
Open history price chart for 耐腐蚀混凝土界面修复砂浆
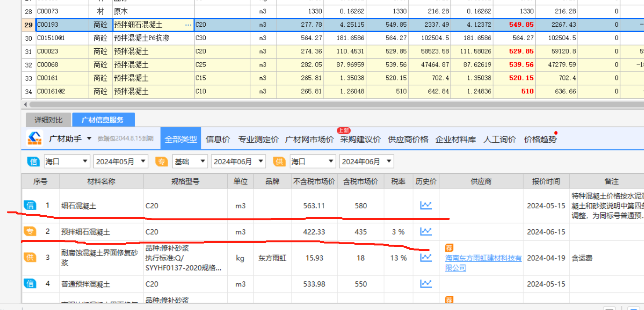tap(426, 257)
